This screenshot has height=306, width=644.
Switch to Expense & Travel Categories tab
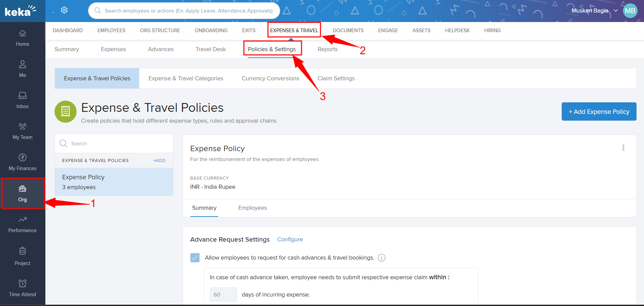pyautogui.click(x=186, y=78)
